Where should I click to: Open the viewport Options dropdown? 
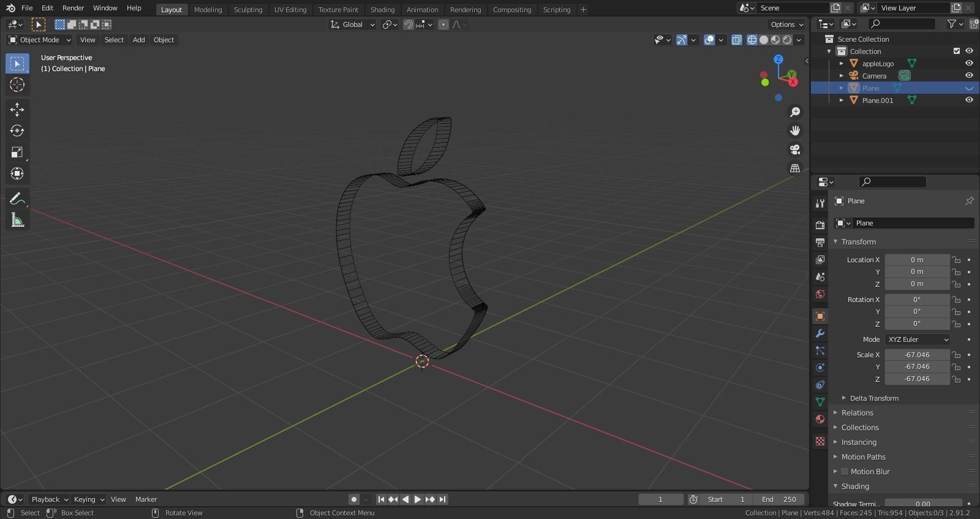[786, 25]
